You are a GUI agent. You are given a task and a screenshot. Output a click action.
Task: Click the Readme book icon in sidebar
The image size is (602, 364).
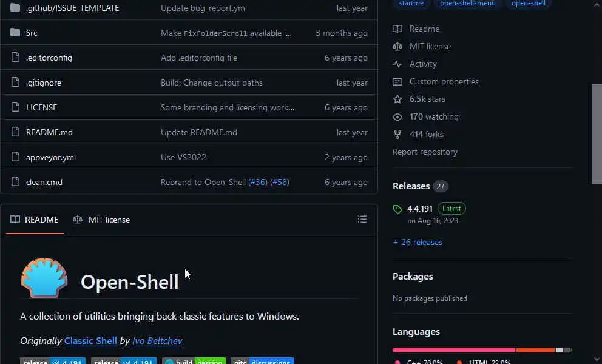[x=397, y=29]
